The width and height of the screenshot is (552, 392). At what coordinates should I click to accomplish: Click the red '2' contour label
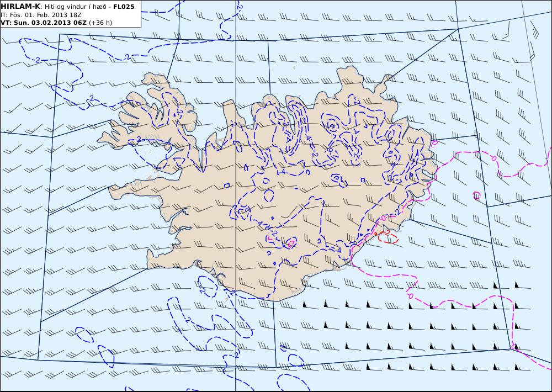[388, 233]
